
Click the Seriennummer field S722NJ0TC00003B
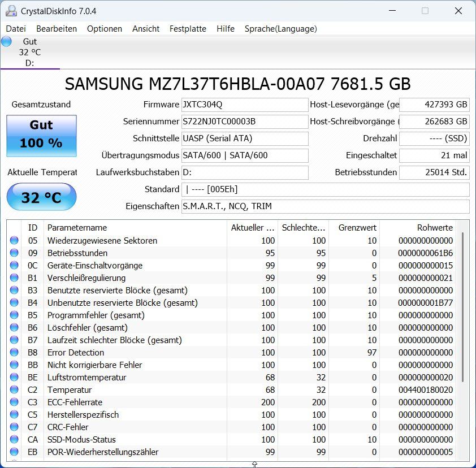[x=245, y=122]
